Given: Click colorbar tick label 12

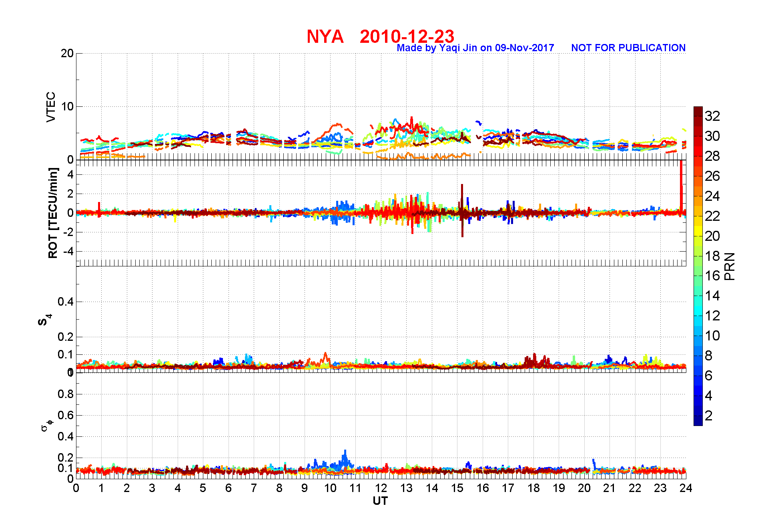Looking at the screenshot, I should pyautogui.click(x=712, y=316).
